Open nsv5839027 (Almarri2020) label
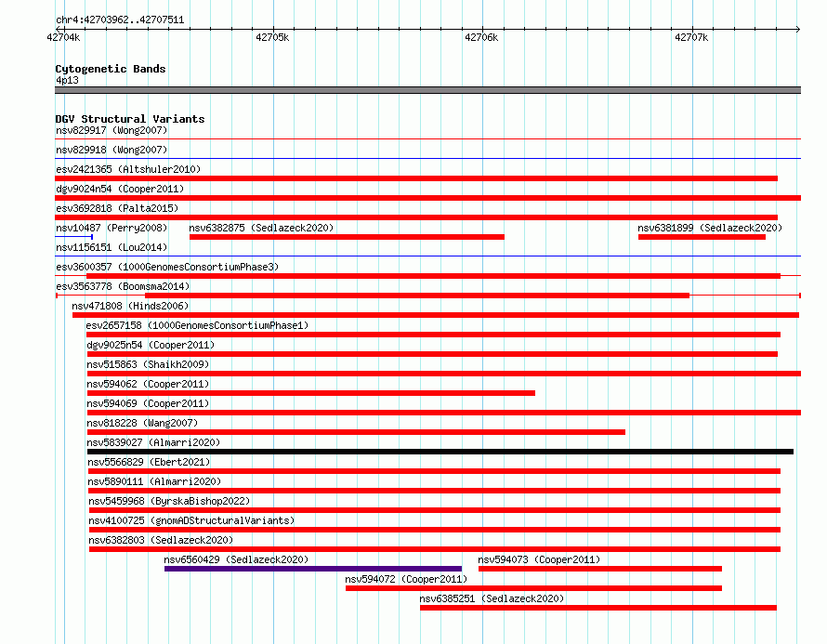827x644 pixels. 153,442
